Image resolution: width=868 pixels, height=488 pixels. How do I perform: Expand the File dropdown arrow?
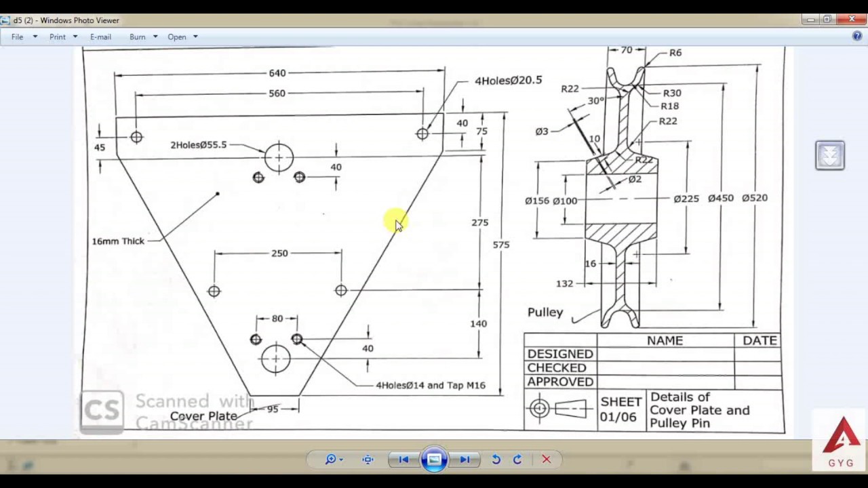[35, 37]
